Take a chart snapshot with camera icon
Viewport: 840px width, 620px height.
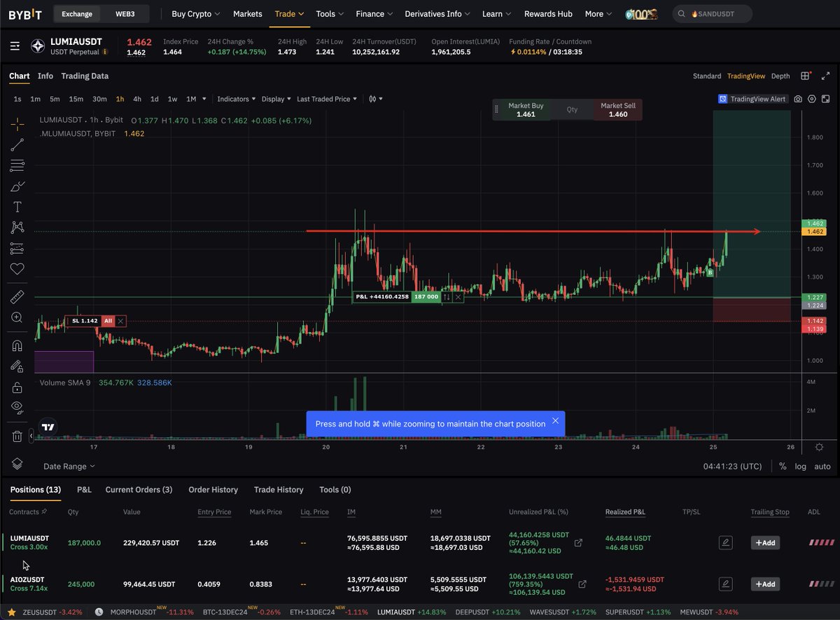pos(798,99)
